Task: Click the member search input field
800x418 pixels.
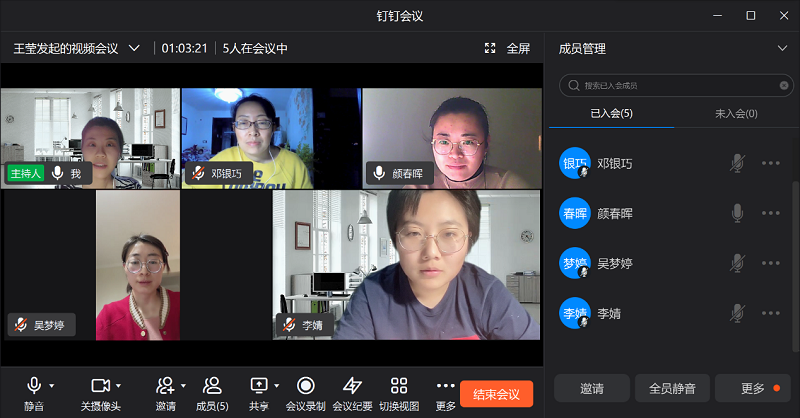Action: point(670,86)
